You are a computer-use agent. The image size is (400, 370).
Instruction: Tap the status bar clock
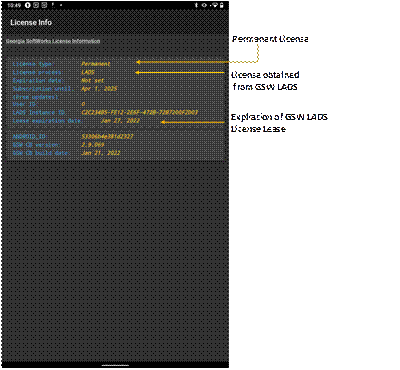14,5
